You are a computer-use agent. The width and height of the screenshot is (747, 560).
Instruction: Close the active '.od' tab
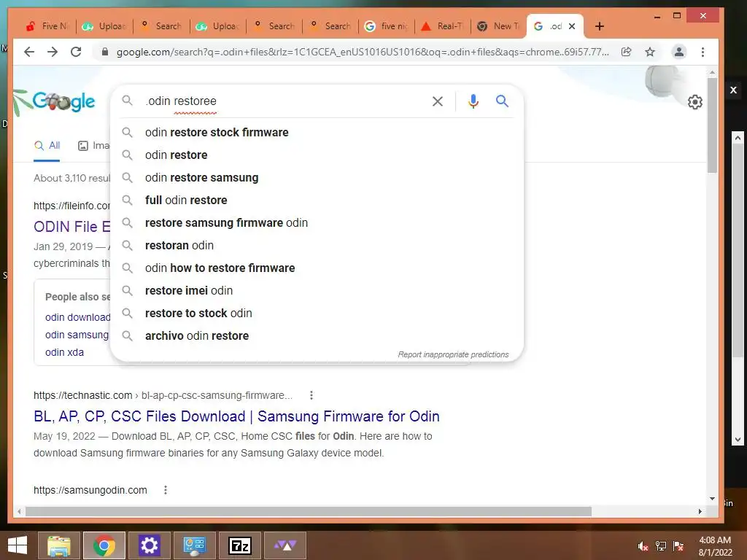point(572,26)
